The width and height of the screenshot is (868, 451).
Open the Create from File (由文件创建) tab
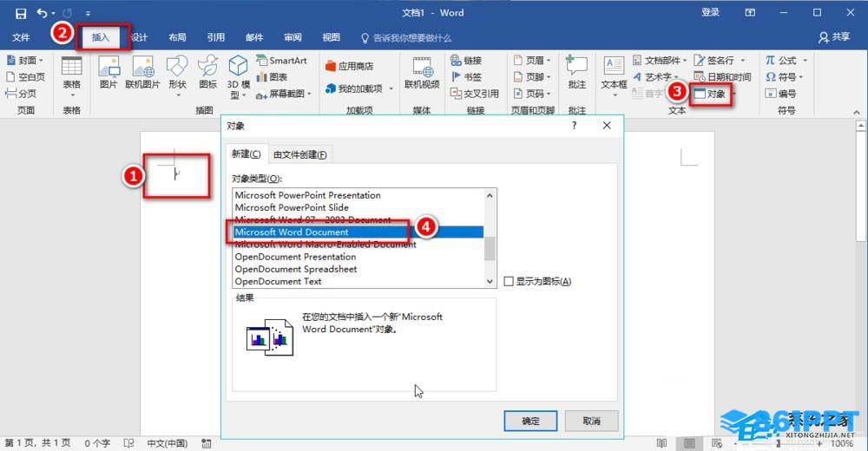point(299,154)
